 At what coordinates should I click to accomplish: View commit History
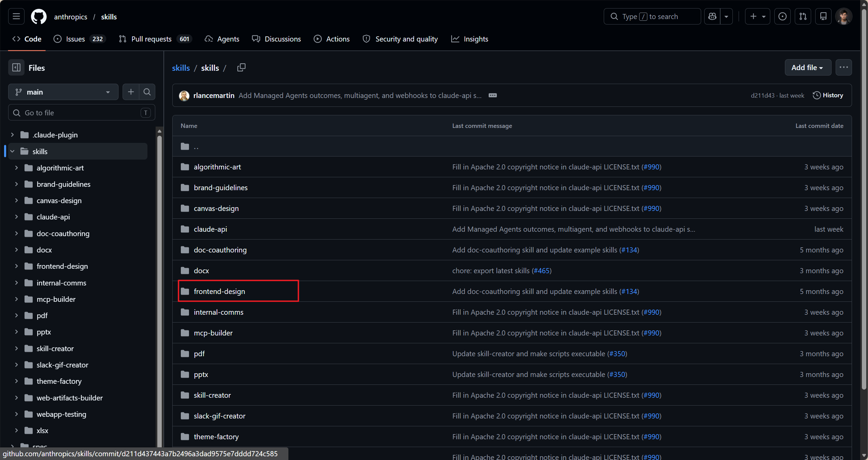[x=828, y=95]
